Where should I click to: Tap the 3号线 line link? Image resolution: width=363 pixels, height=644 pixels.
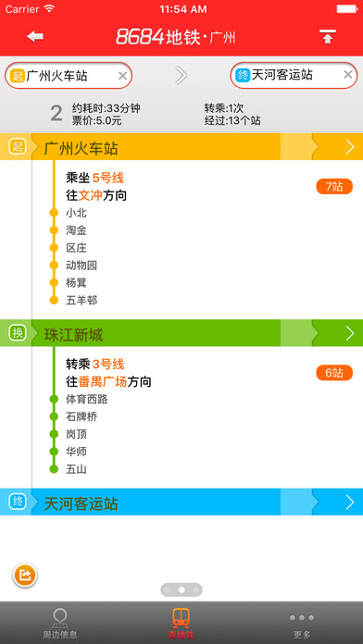click(108, 365)
